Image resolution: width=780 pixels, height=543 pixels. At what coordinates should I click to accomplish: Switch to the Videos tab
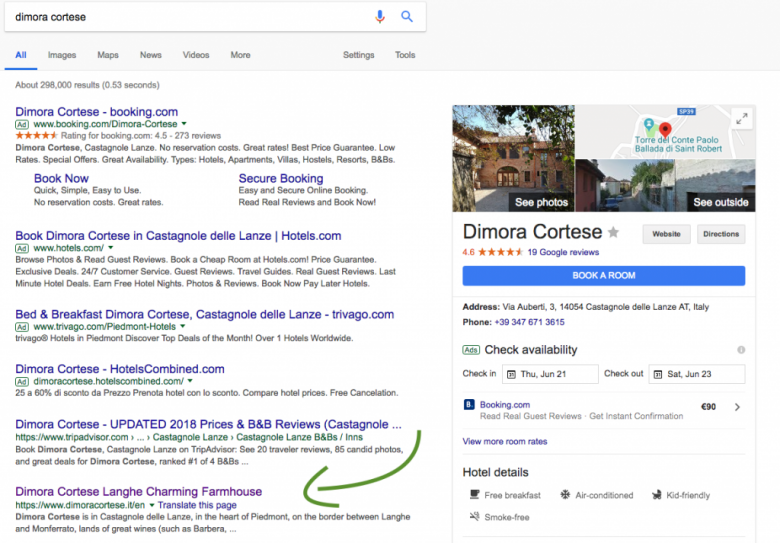196,55
